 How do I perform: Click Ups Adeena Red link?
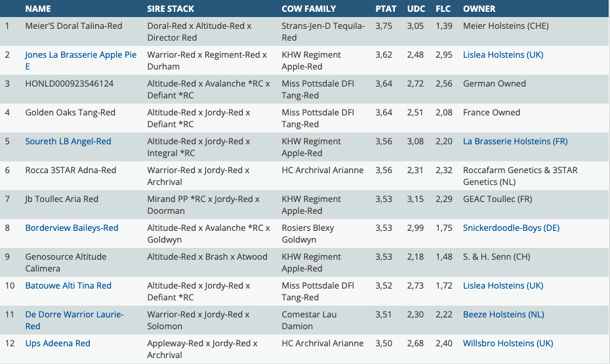tap(58, 344)
